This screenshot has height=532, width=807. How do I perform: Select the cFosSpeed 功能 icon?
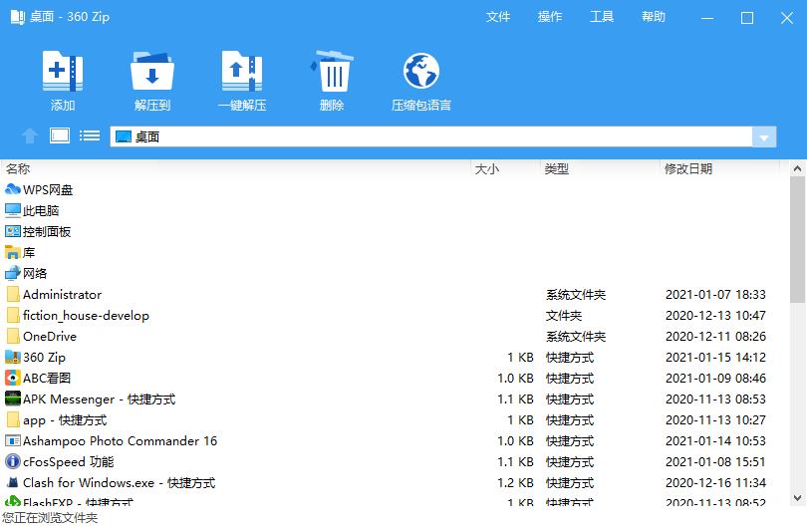12,461
